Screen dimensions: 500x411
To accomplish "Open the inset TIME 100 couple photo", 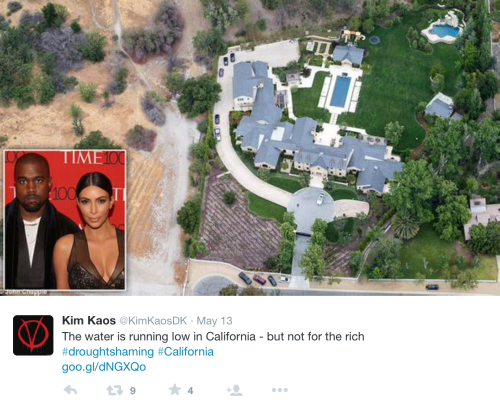I will [x=65, y=220].
